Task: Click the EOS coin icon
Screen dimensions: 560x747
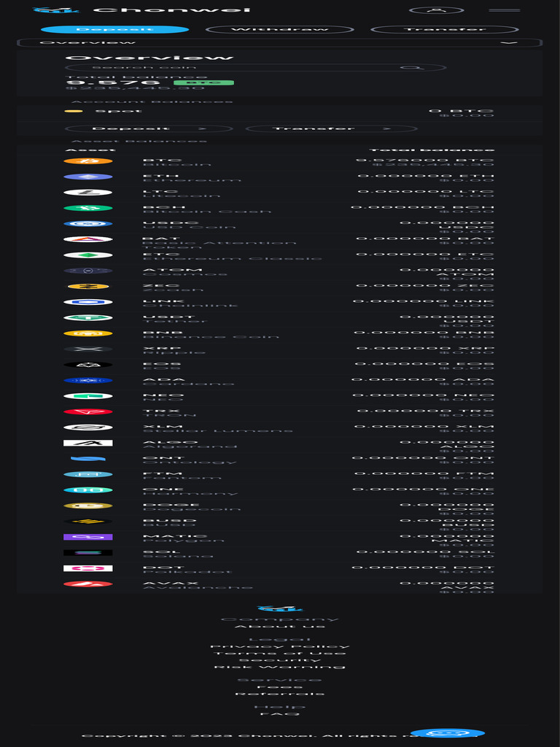Action: click(88, 365)
